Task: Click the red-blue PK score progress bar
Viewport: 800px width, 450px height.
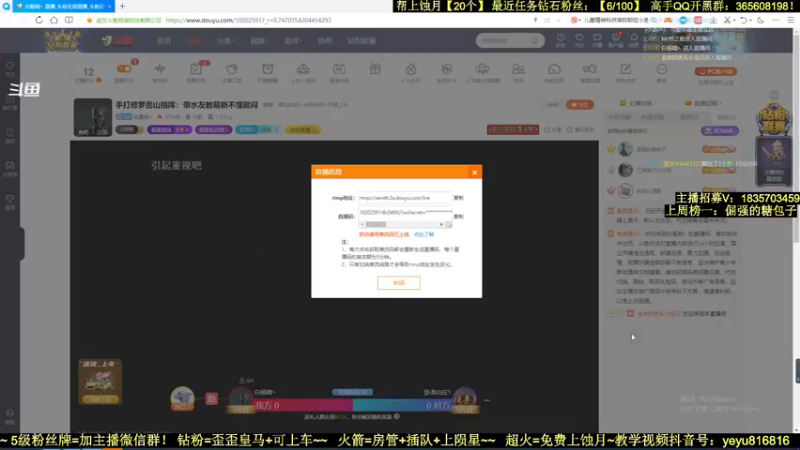Action: tap(353, 405)
